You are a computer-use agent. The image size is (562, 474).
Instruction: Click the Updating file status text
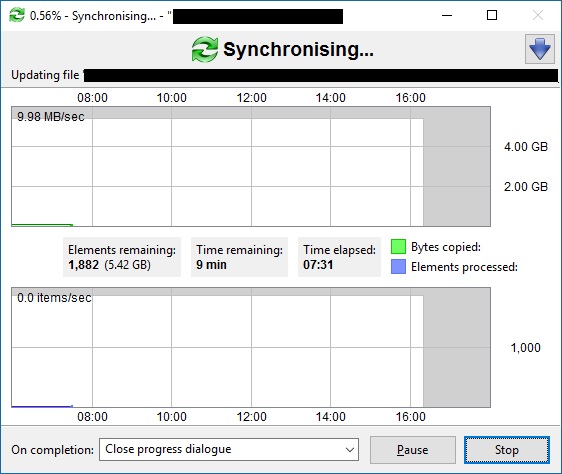point(45,75)
